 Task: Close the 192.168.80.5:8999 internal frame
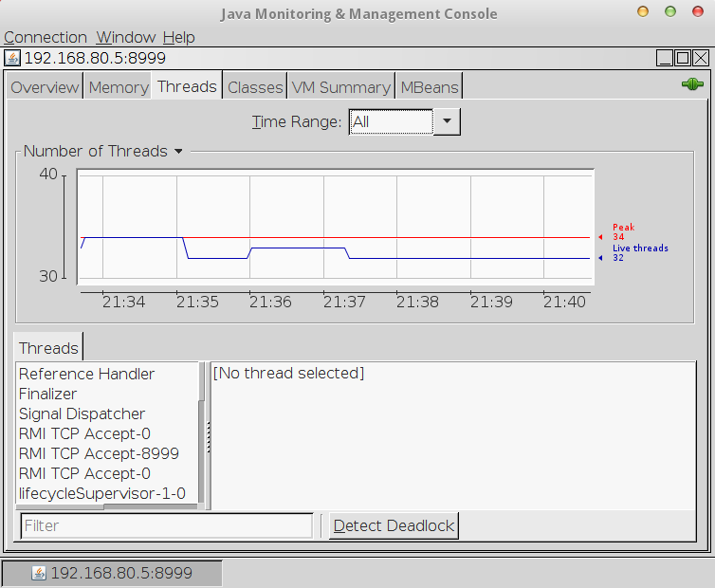[x=701, y=58]
